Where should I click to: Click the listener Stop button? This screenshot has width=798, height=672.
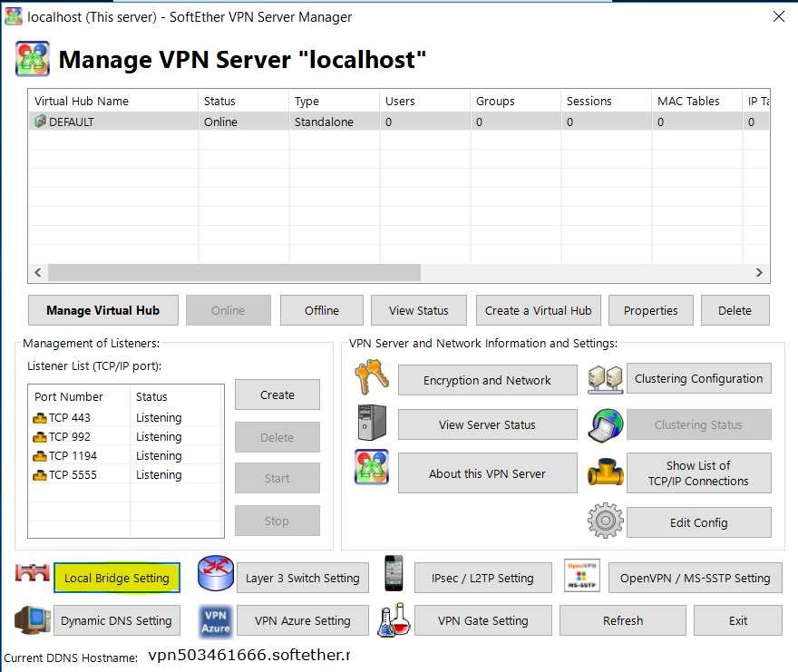pos(277,521)
